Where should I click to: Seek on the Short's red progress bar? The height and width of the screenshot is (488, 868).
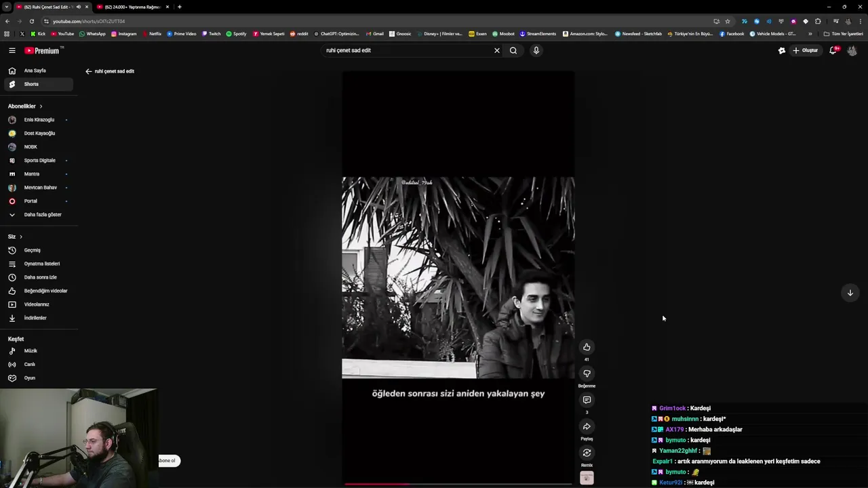pyautogui.click(x=458, y=484)
